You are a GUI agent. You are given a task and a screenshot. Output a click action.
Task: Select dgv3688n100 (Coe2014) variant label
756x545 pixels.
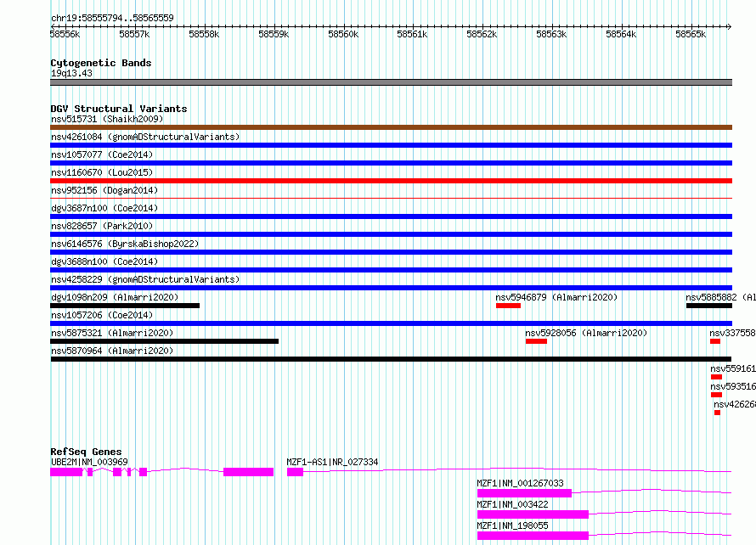[104, 261]
